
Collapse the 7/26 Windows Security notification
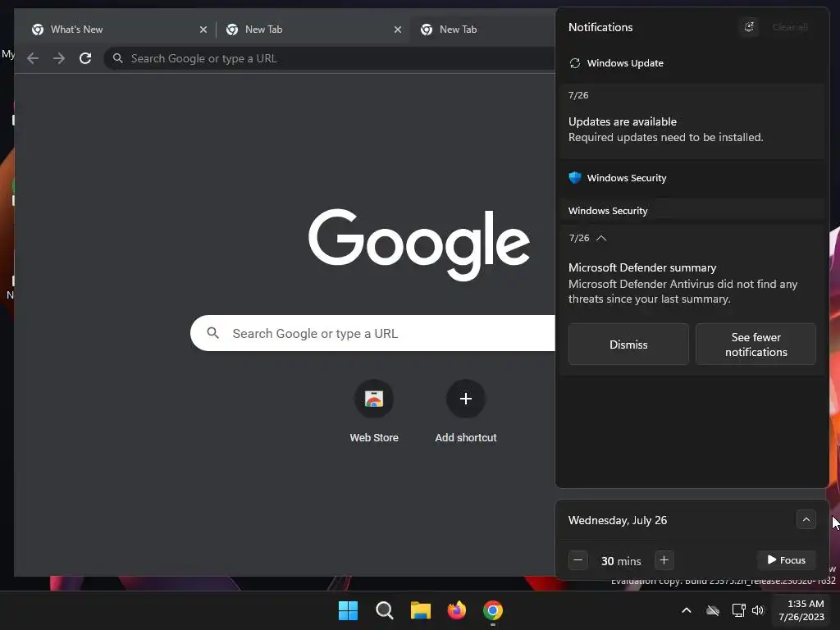click(601, 238)
